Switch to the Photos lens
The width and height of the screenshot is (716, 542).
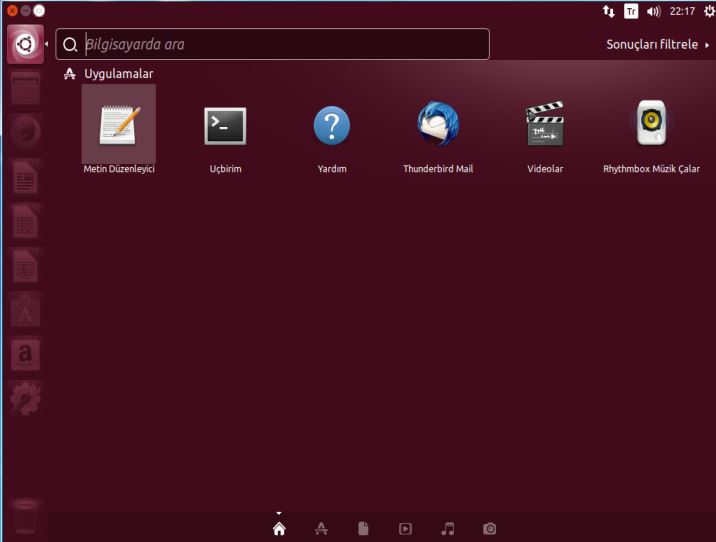pyautogui.click(x=490, y=529)
